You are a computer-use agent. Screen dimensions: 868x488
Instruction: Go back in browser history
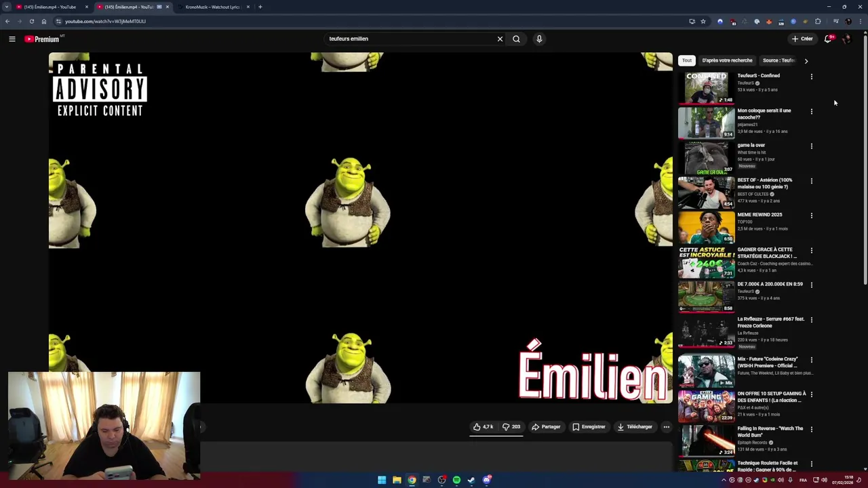pos(7,21)
